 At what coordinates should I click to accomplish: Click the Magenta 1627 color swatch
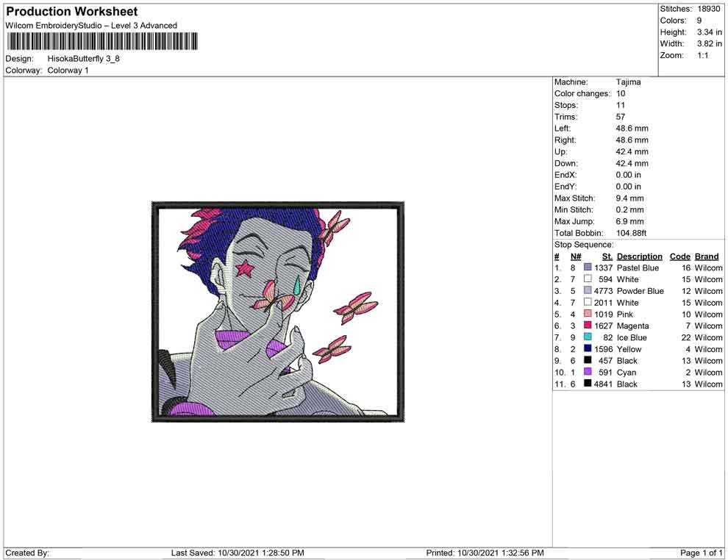[588, 326]
